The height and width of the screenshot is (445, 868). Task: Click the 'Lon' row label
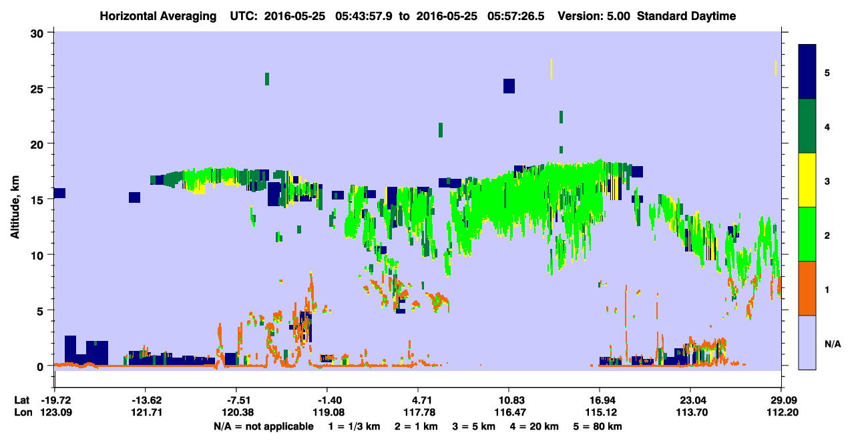click(x=23, y=412)
